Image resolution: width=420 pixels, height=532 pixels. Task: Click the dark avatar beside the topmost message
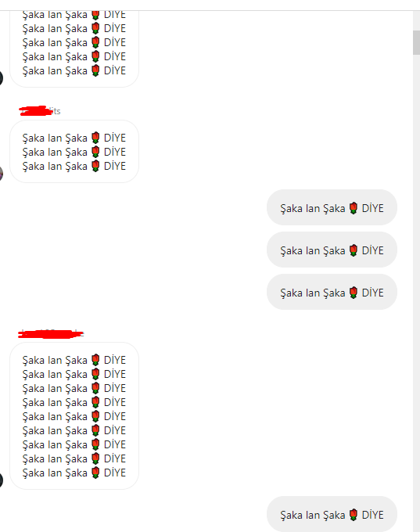point(1,78)
